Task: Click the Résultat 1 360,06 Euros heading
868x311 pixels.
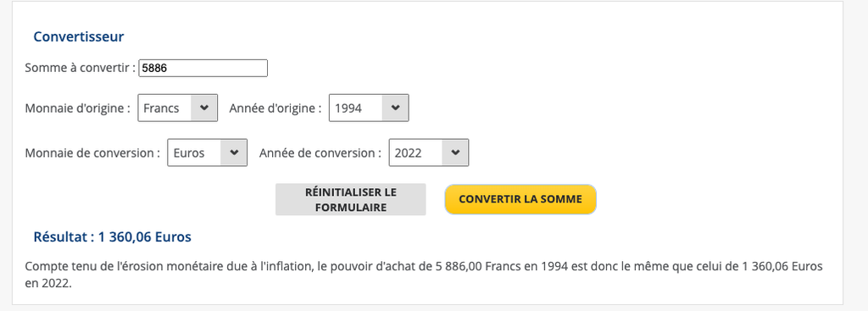Action: tap(113, 237)
